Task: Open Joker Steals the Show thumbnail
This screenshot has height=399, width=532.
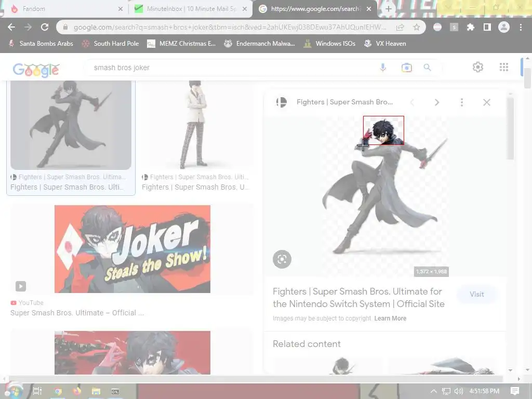Action: tap(132, 249)
